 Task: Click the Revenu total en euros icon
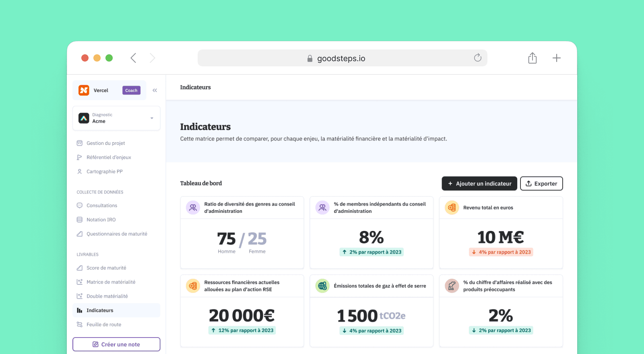point(452,208)
